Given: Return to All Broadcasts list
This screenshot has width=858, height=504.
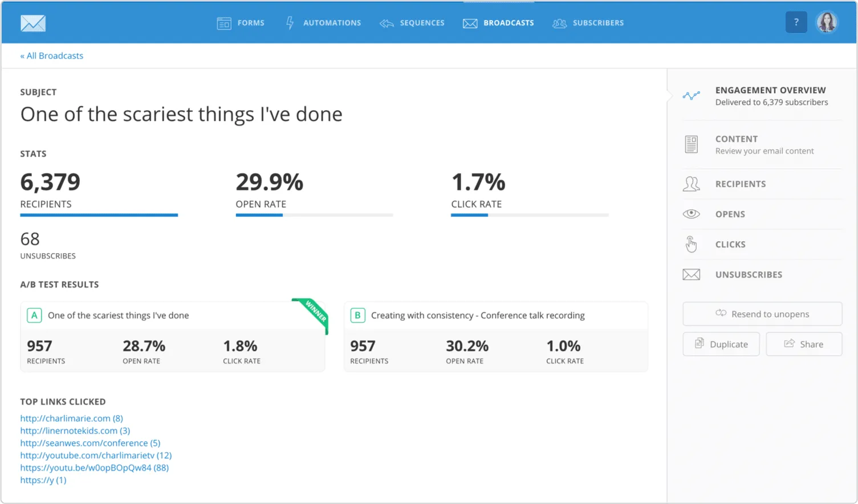Looking at the screenshot, I should point(52,56).
